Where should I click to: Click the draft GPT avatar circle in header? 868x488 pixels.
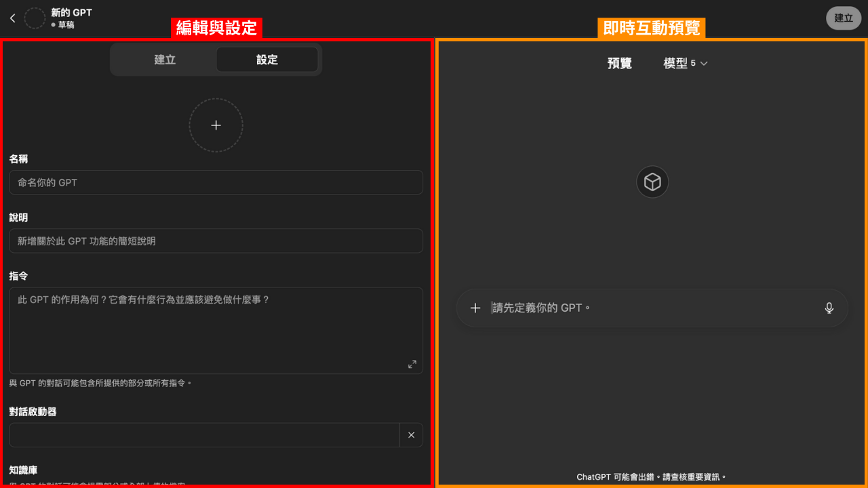35,18
